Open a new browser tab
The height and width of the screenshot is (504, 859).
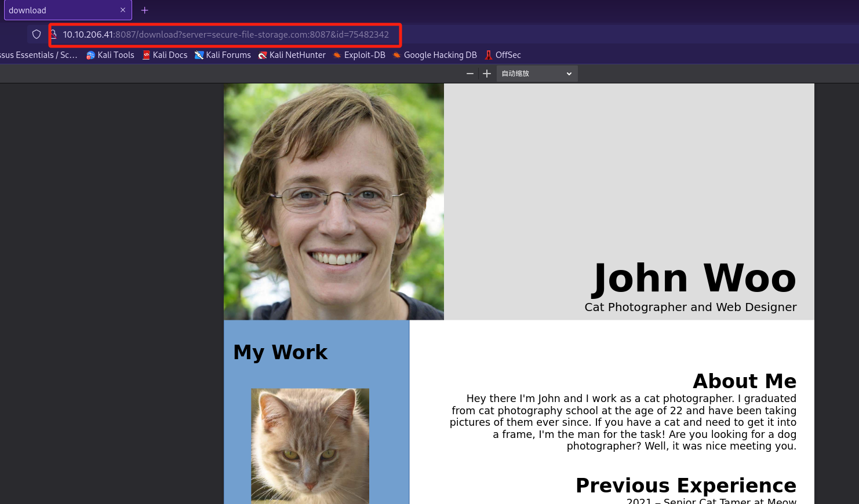point(145,10)
